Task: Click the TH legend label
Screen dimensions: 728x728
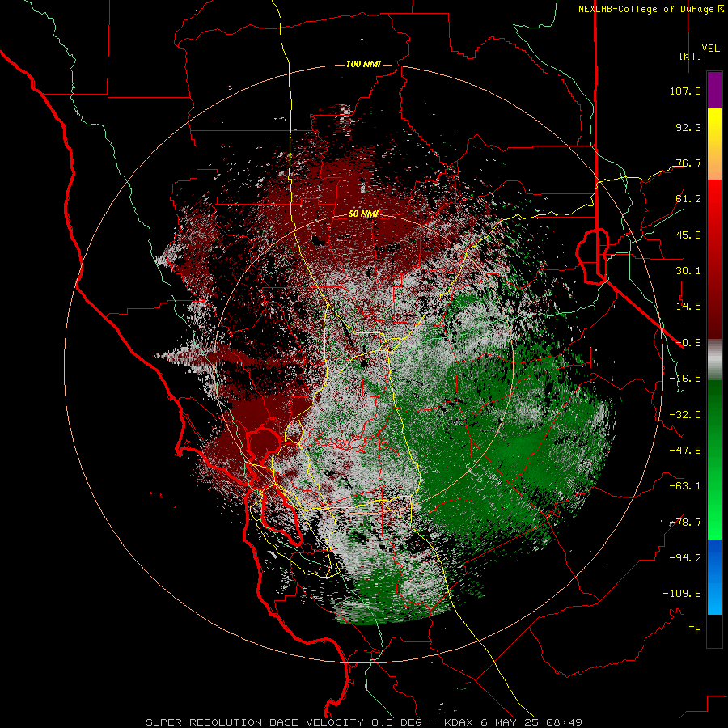Action: coord(695,630)
